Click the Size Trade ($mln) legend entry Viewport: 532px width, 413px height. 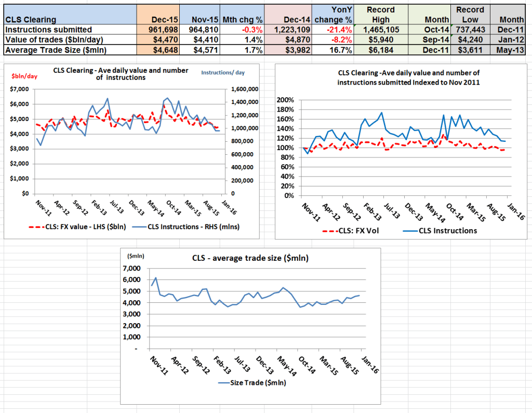(x=252, y=383)
